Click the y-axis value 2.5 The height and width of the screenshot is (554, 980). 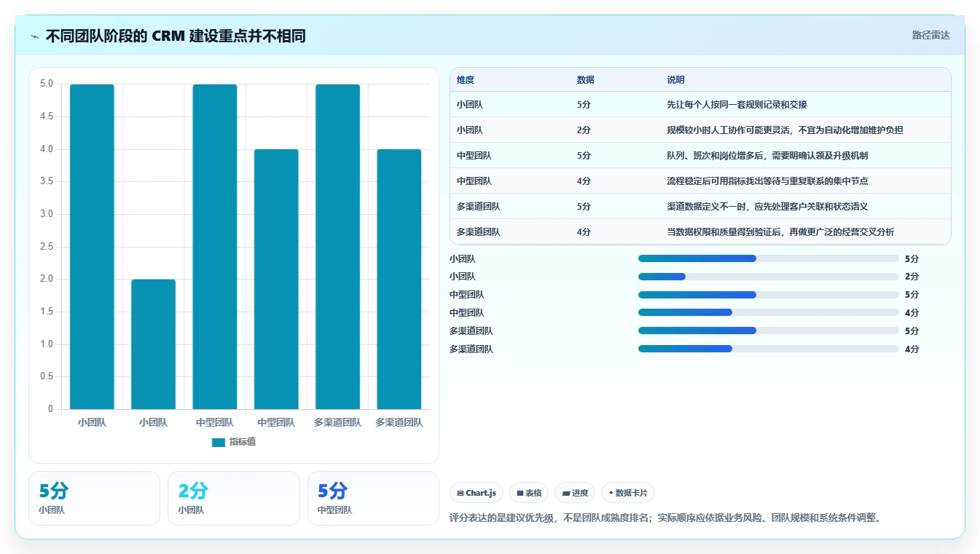47,247
